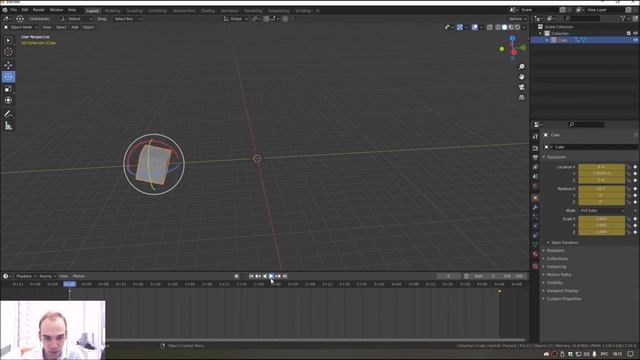
Task: Choose the Annotate pencil tool
Action: (x=8, y=114)
